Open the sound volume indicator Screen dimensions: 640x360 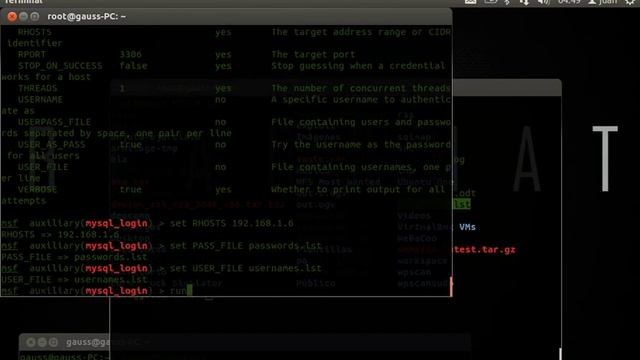pyautogui.click(x=543, y=2)
